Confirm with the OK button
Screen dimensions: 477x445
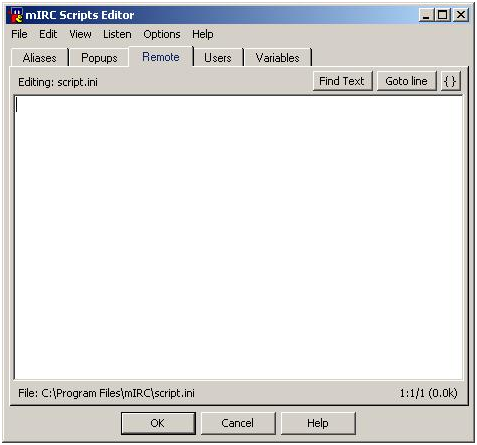158,423
